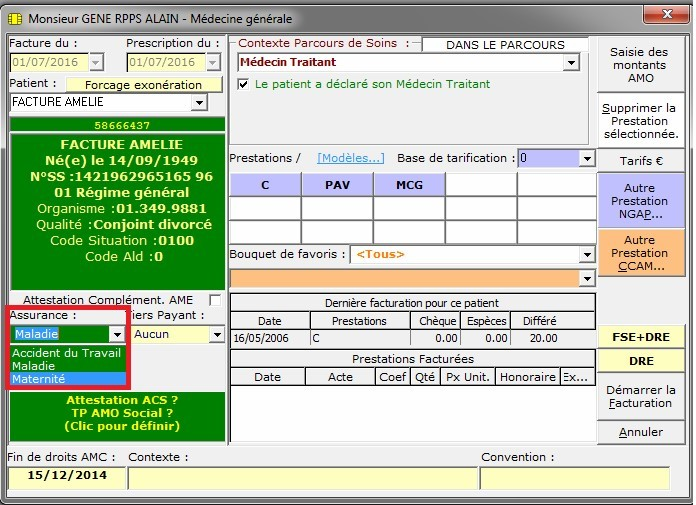Viewport: 696px width, 505px height.
Task: Open the Facture du date dropdown
Action: click(96, 63)
